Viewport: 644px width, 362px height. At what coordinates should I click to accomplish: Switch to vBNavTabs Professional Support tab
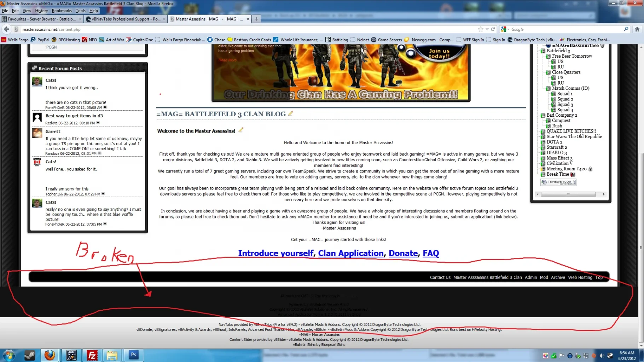(x=126, y=19)
